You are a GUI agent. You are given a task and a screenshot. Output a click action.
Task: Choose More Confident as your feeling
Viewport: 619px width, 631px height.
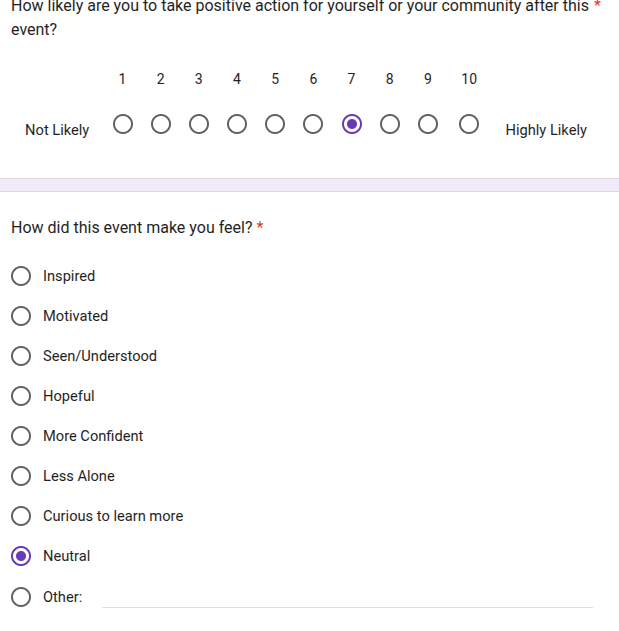tap(21, 436)
